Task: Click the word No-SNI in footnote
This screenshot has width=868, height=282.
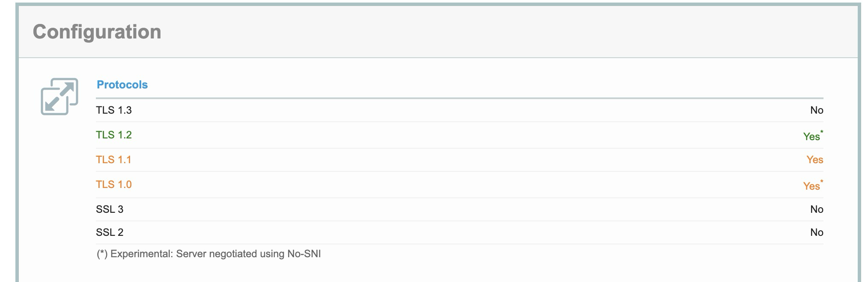Action: click(x=304, y=254)
